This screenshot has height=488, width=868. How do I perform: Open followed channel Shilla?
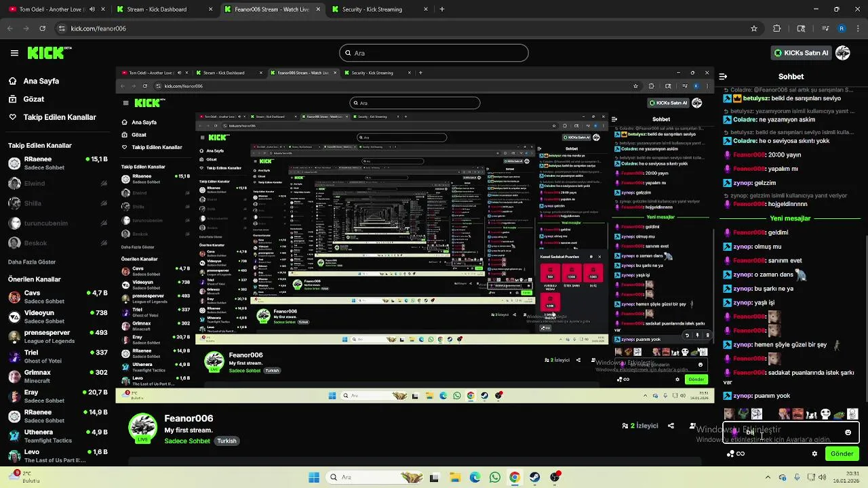[58, 203]
